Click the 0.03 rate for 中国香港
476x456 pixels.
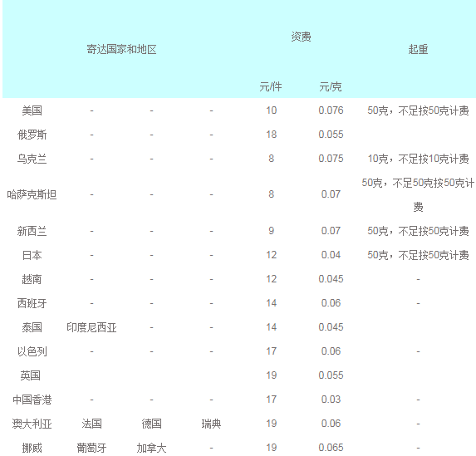coord(331,400)
